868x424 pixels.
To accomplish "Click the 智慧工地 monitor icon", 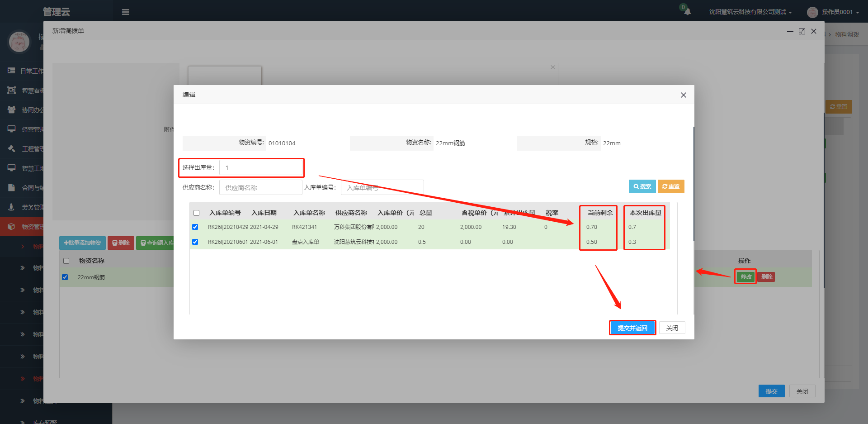I will click(11, 168).
